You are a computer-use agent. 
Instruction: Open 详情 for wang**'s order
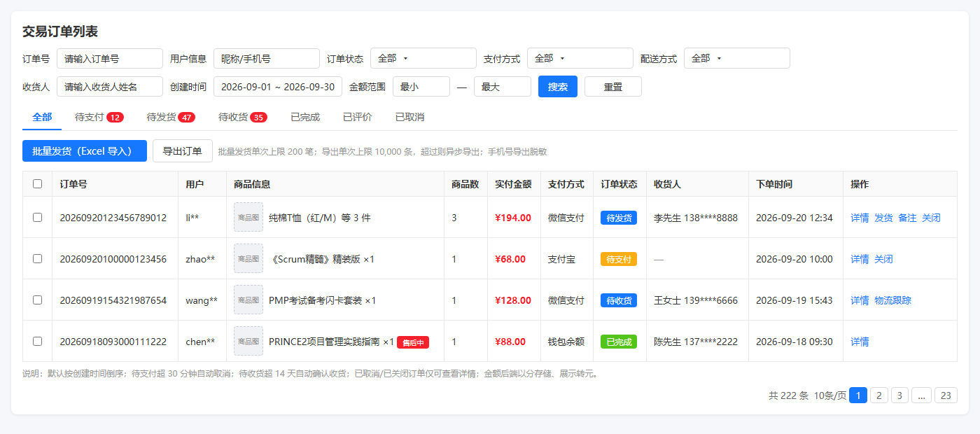(x=860, y=300)
